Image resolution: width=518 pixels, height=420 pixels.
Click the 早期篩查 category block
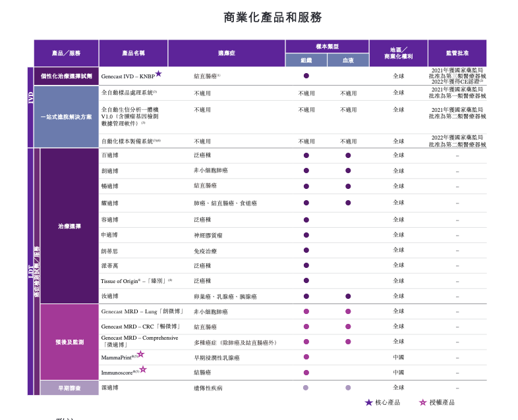pyautogui.click(x=69, y=388)
